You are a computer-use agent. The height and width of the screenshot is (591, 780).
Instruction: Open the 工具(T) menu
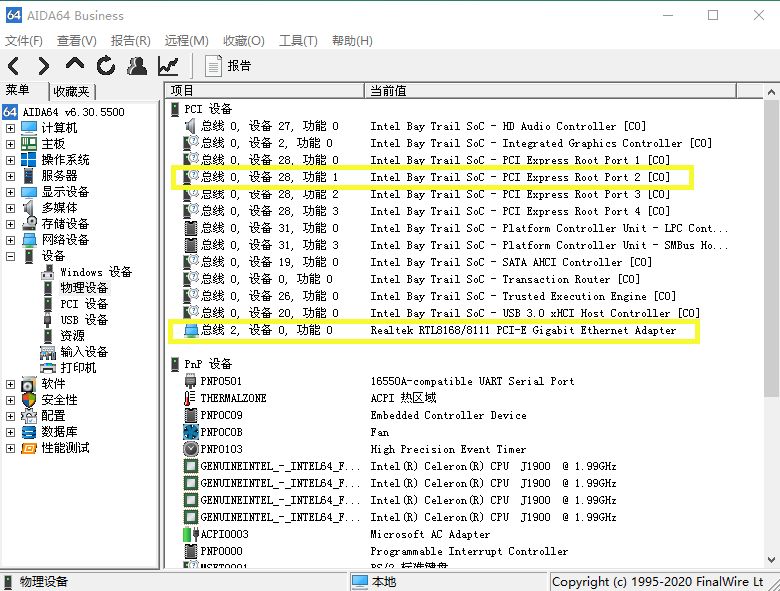point(298,40)
